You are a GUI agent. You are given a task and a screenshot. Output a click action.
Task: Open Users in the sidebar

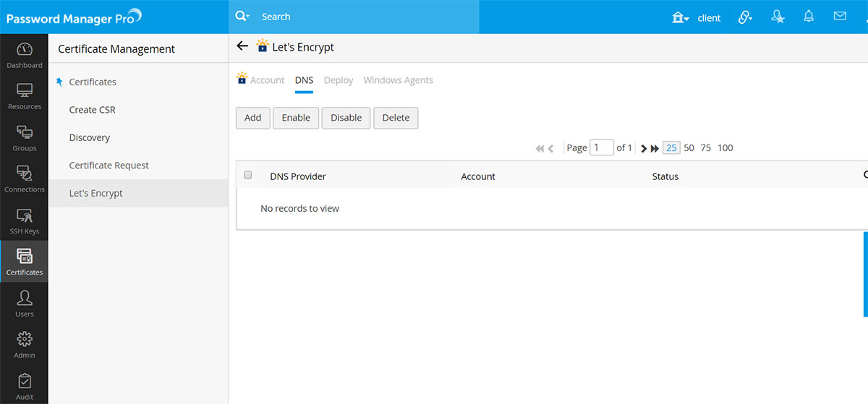tap(24, 304)
